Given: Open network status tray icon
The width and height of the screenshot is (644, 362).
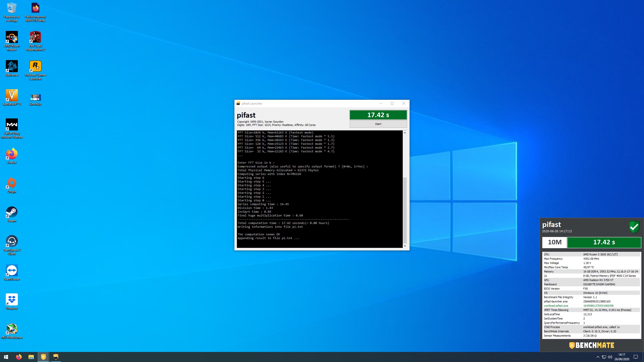Looking at the screenshot, I should 604,357.
